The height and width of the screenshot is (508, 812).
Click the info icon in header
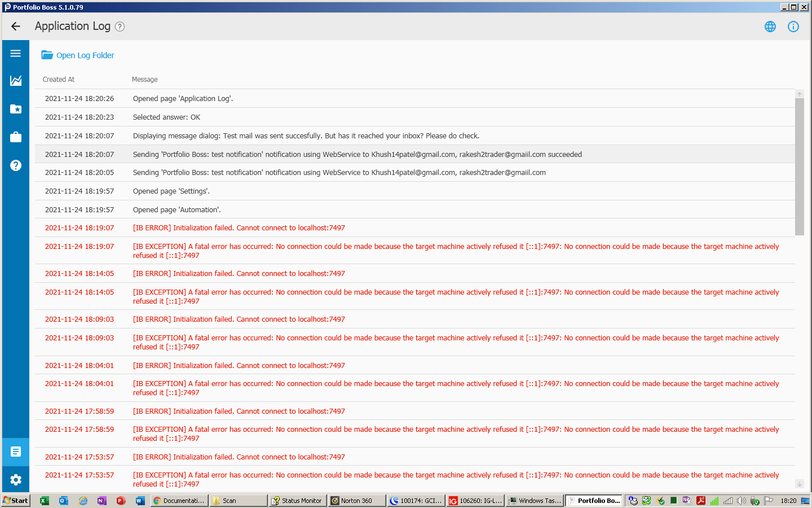tap(793, 27)
